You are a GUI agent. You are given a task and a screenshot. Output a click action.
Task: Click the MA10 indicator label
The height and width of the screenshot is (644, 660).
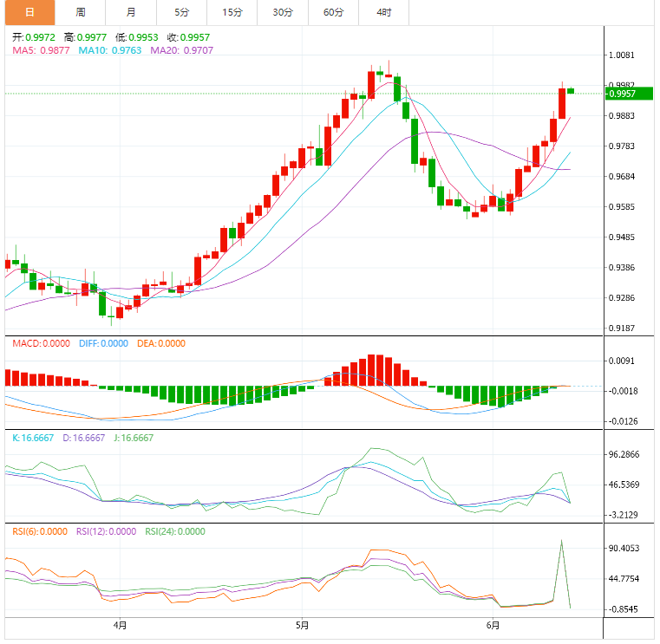coord(111,50)
